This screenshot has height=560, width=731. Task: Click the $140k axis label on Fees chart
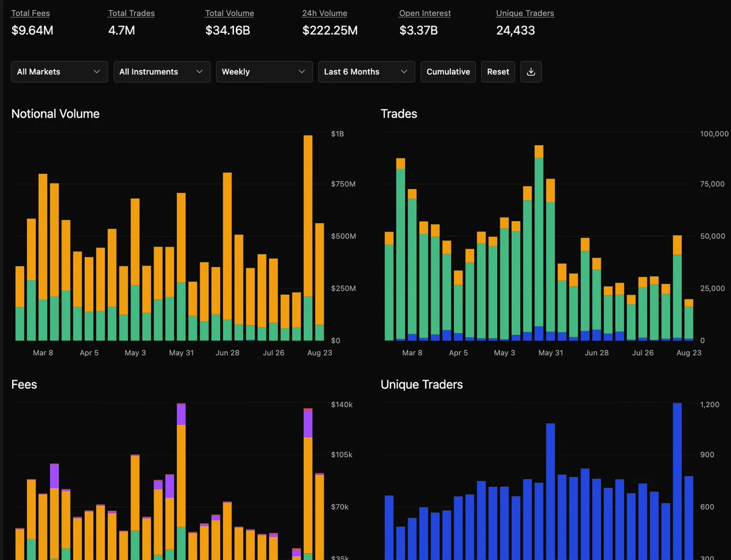342,405
